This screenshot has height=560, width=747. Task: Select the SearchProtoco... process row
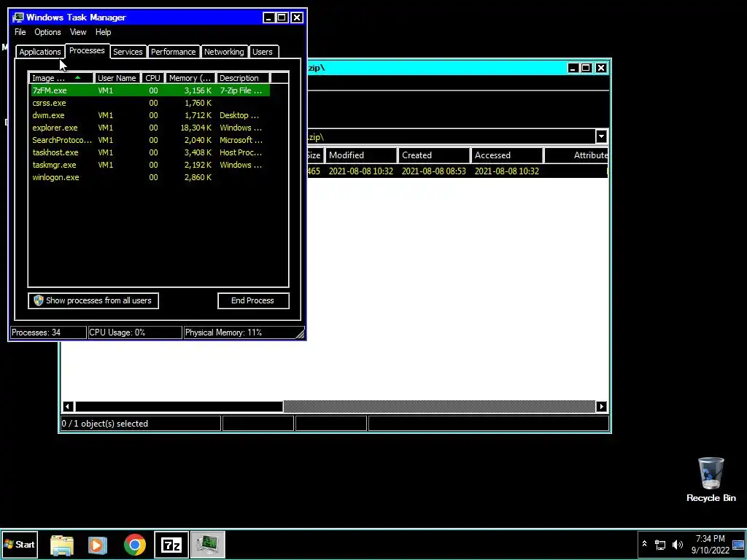click(x=150, y=140)
